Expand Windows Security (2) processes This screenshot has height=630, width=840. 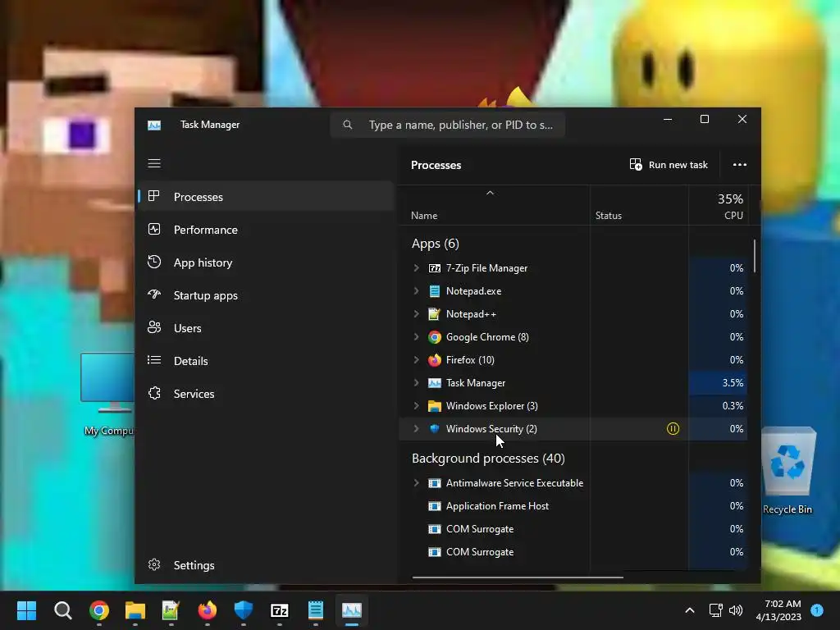click(416, 428)
